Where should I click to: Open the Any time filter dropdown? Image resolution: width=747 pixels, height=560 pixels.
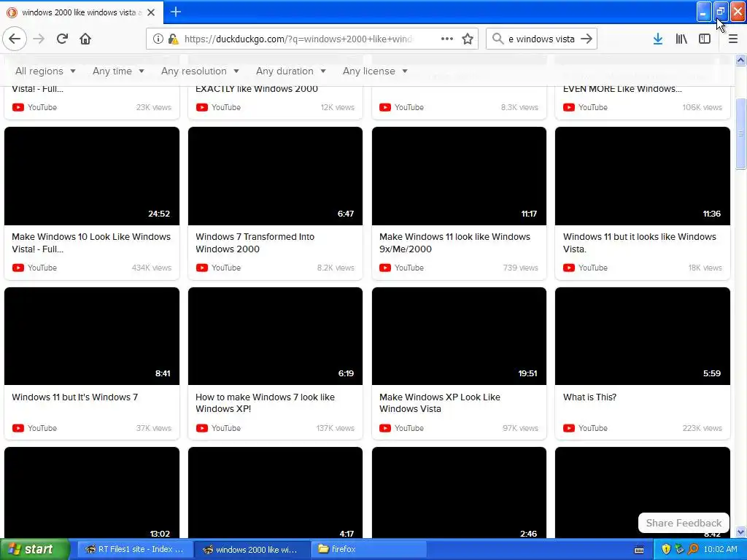tap(118, 71)
